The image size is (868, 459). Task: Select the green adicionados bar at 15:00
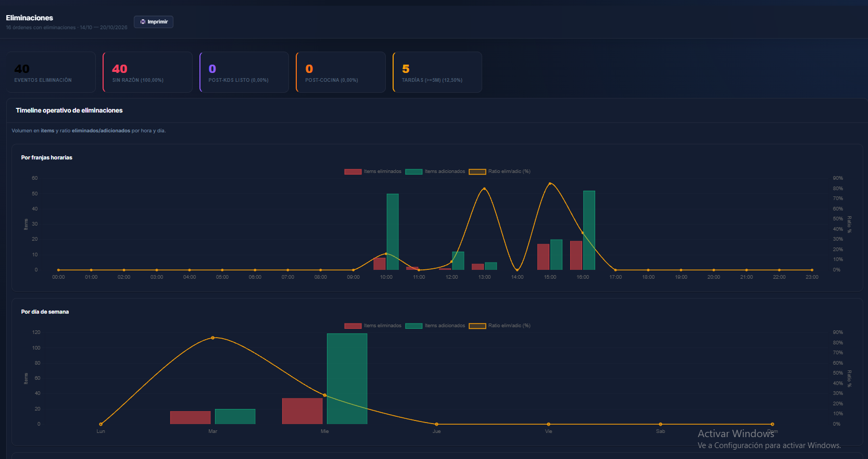[557, 255]
